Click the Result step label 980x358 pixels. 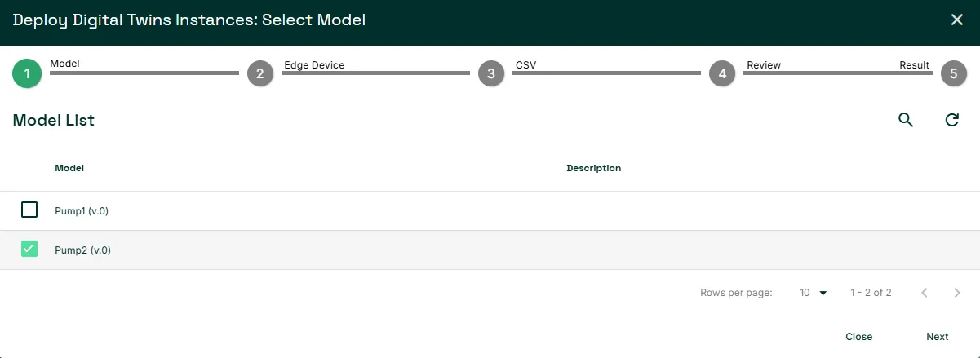(914, 65)
